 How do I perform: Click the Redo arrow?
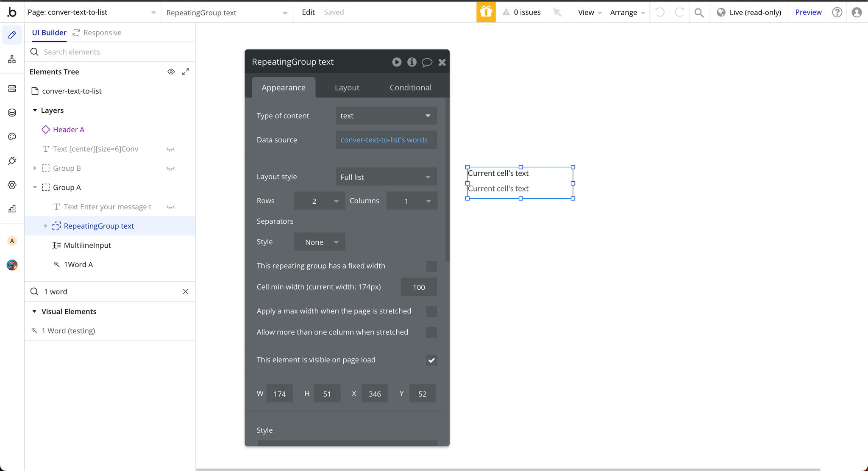(x=679, y=12)
